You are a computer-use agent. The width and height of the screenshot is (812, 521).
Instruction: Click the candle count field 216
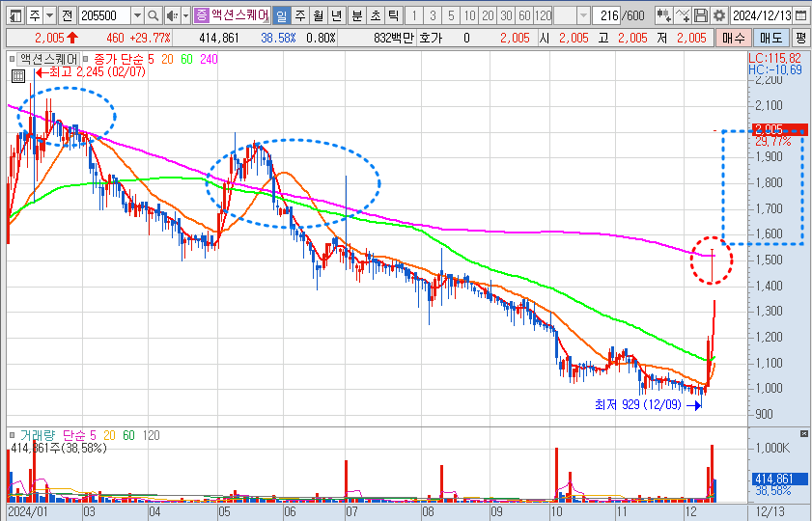[607, 15]
